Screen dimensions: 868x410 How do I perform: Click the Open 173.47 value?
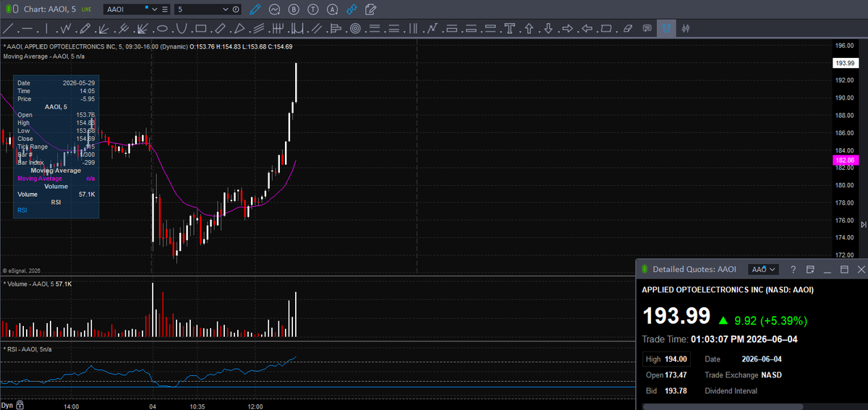click(676, 375)
